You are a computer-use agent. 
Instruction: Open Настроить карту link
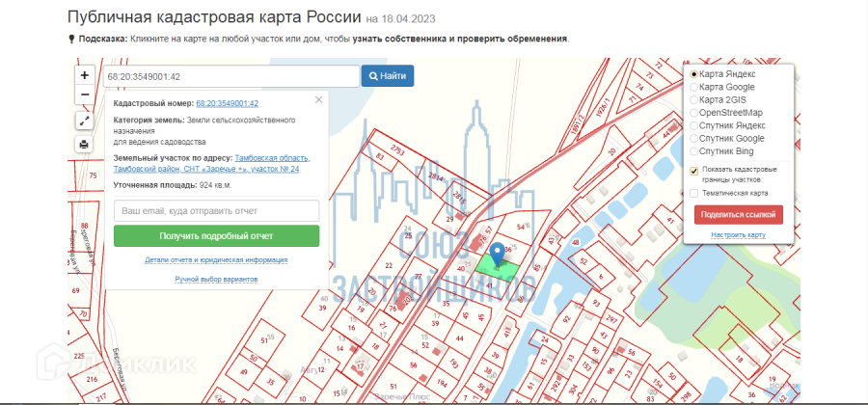pos(739,235)
